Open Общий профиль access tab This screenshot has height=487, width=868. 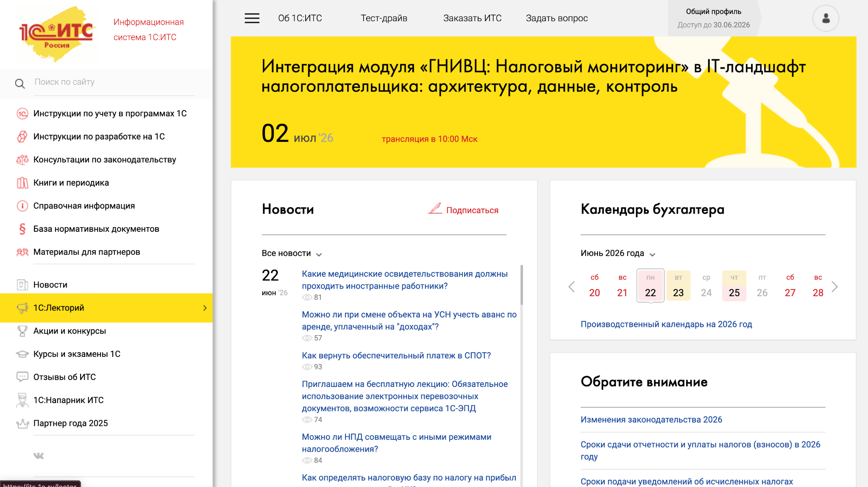pyautogui.click(x=714, y=18)
